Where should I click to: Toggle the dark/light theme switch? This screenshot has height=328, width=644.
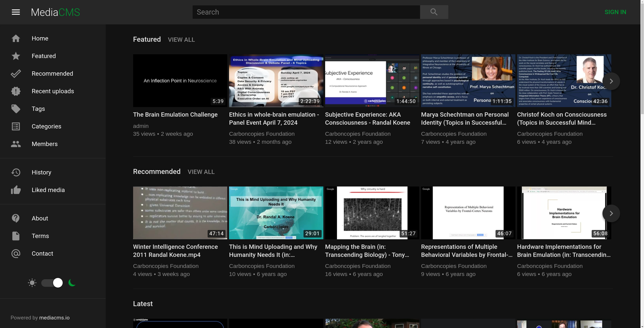(x=52, y=283)
